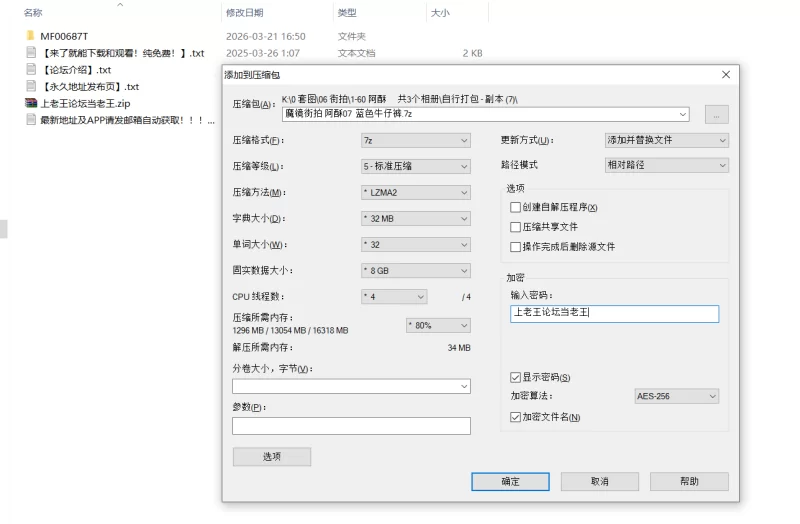
Task: Check 操作完成后删除源文件 option
Action: (x=515, y=247)
